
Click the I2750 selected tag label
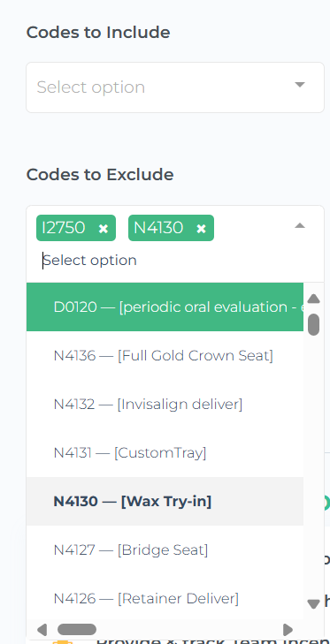[x=64, y=228]
